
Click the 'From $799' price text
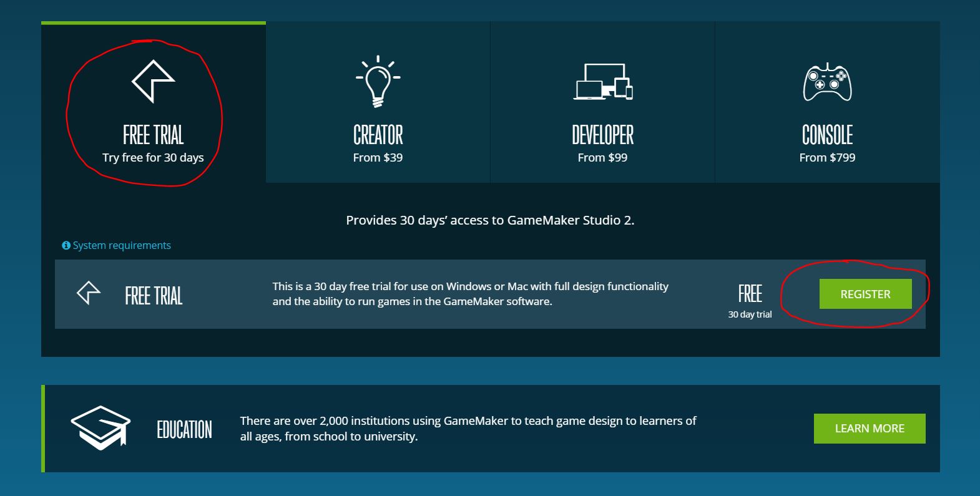pos(827,158)
